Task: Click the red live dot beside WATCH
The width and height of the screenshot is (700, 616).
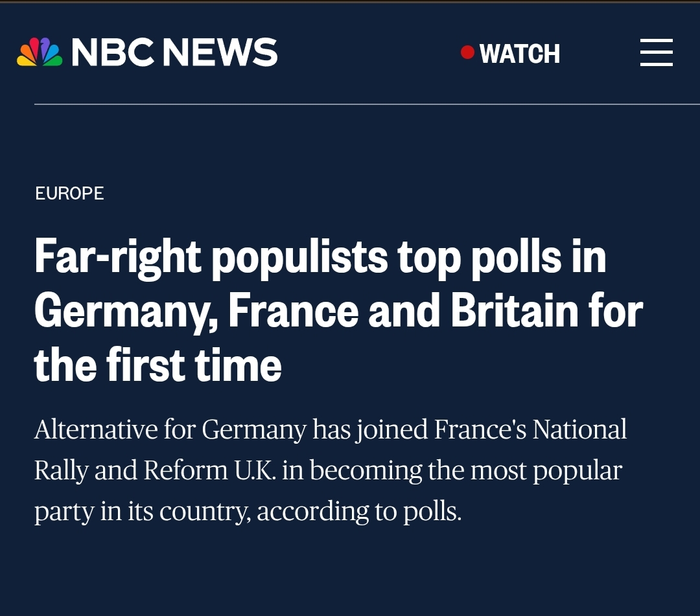Action: [467, 52]
